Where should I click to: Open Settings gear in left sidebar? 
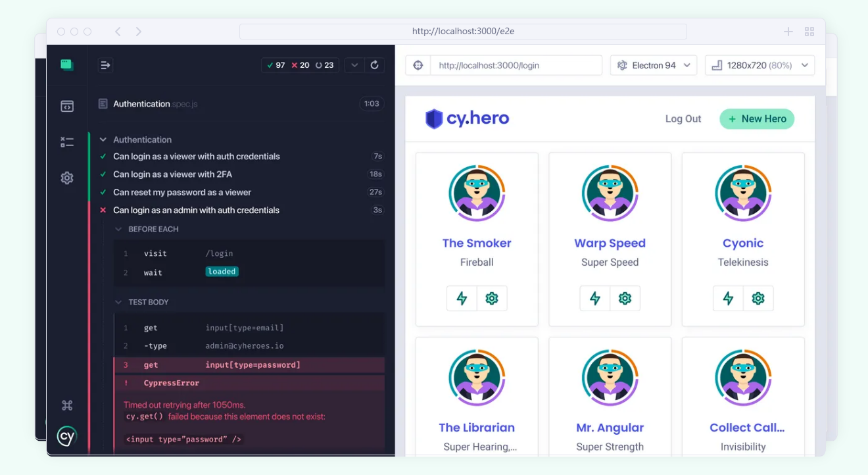click(66, 178)
